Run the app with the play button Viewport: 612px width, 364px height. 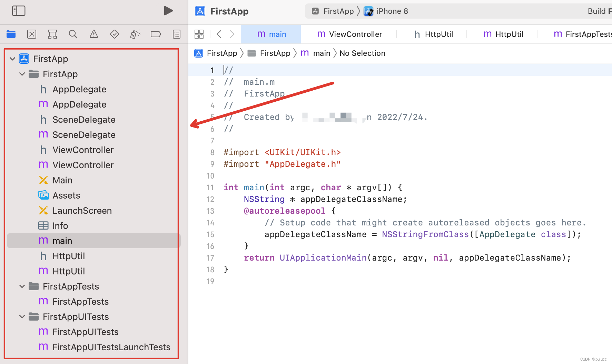pyautogui.click(x=169, y=11)
